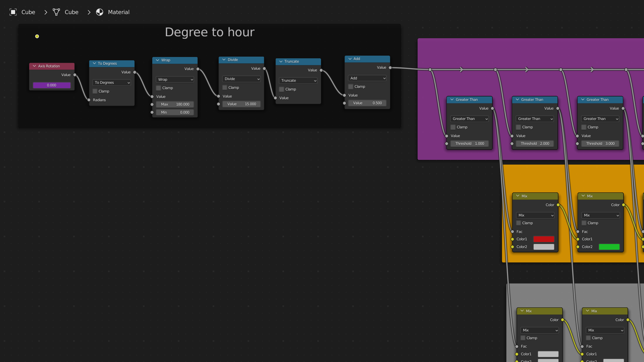Toggle Clamp in the Mix node with red Color1
Screen dimensions: 644x362
(519, 223)
